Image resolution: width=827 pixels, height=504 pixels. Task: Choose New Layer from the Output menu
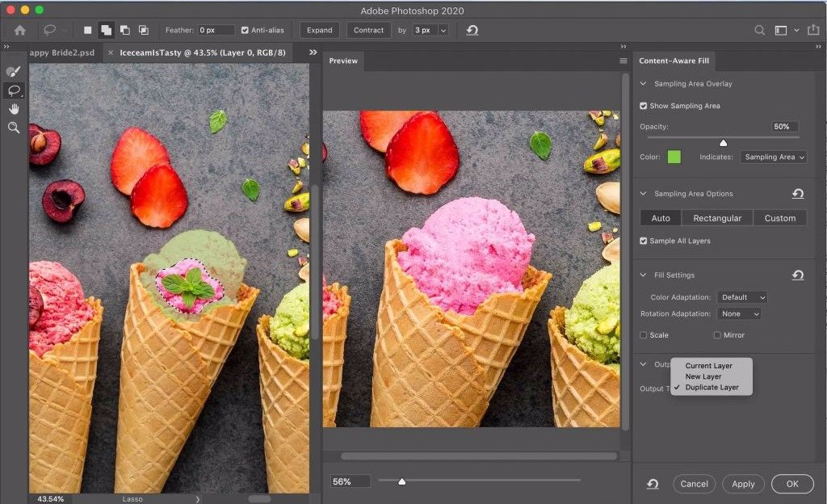(x=705, y=376)
